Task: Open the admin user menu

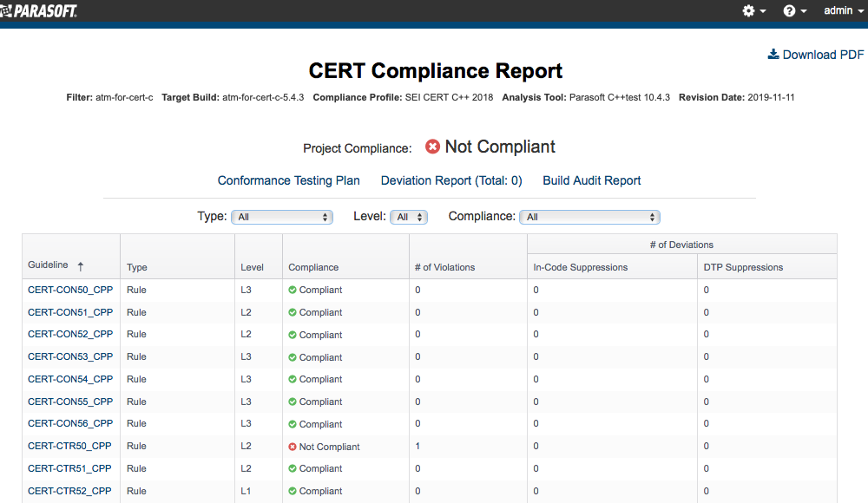Action: point(844,10)
